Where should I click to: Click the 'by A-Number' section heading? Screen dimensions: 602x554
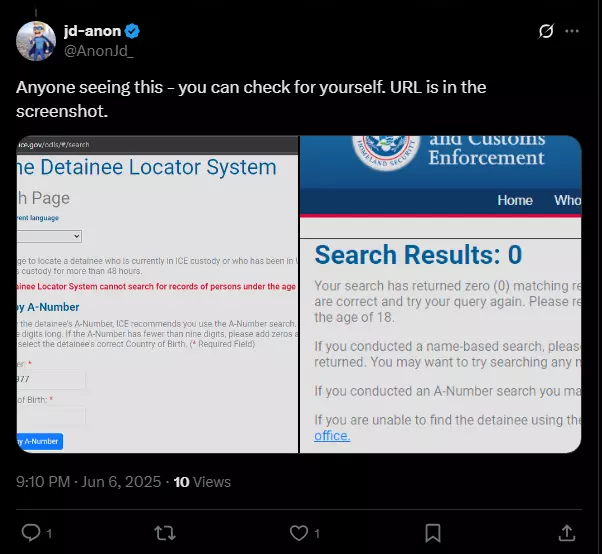click(48, 307)
